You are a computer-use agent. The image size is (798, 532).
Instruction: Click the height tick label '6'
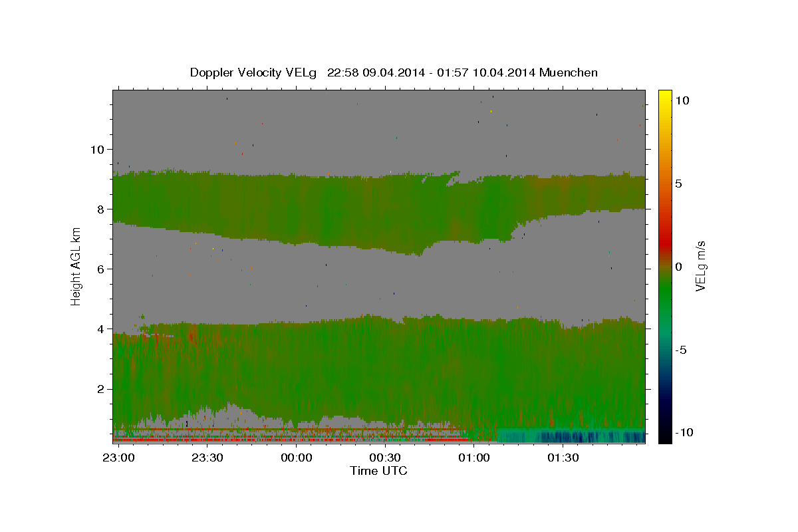101,269
